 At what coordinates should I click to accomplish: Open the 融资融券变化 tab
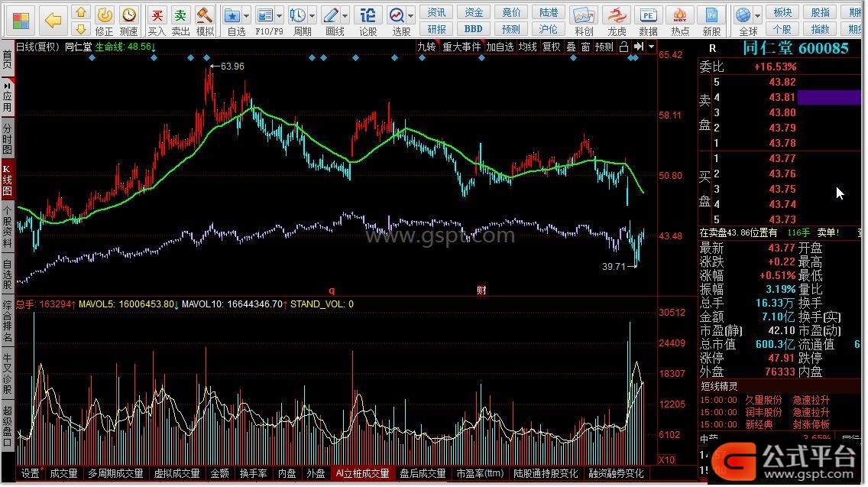pos(616,474)
